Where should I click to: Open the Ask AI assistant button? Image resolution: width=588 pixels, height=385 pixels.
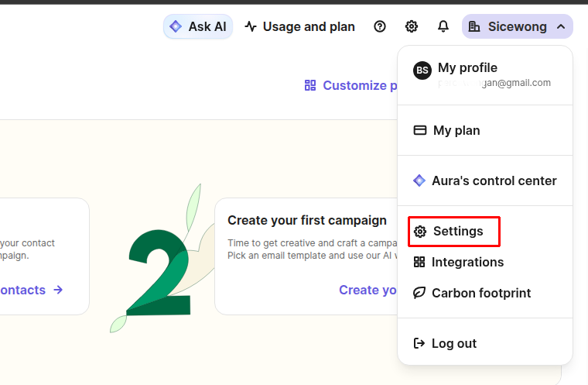[x=198, y=26]
